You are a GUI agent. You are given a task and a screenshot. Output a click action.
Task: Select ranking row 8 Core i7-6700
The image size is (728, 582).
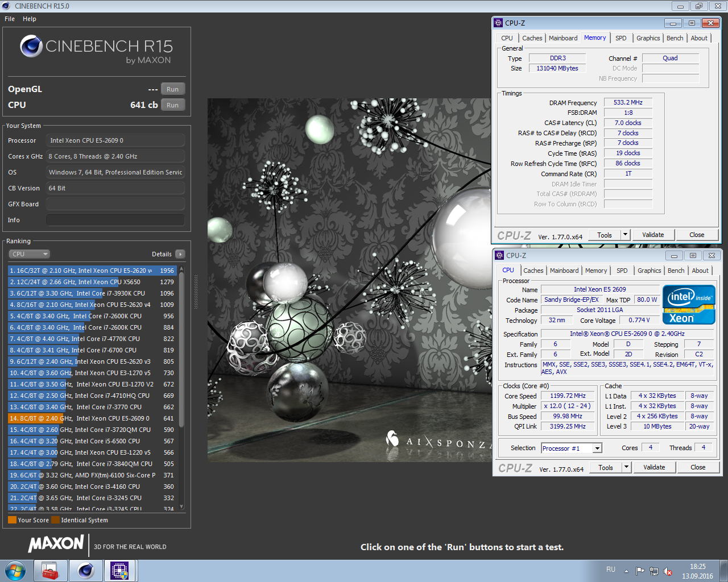coord(92,350)
